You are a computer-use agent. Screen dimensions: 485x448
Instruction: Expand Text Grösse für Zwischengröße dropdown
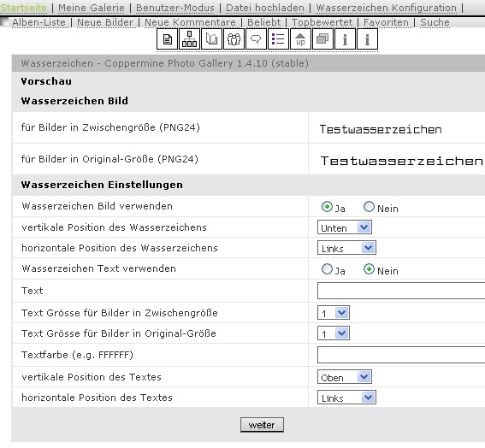(x=334, y=313)
